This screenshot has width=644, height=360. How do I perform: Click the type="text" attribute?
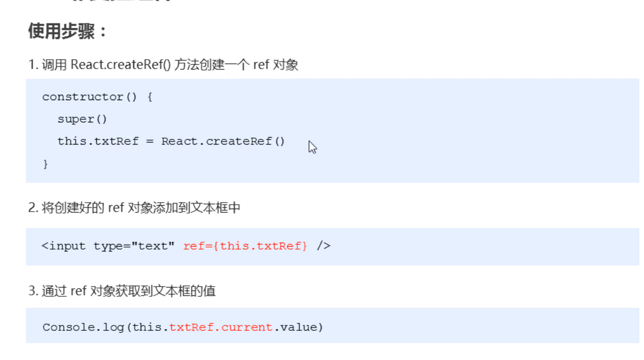134,246
